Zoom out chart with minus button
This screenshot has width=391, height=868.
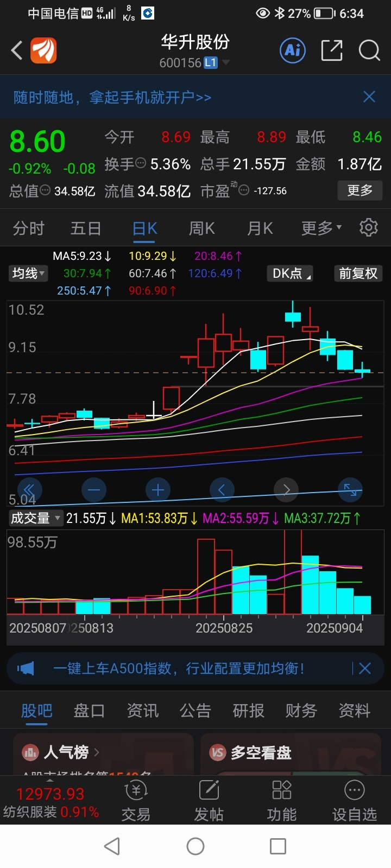click(94, 490)
